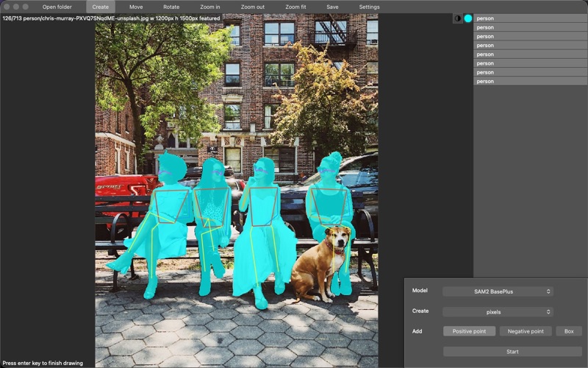This screenshot has height=368, width=588.
Task: Open the Settings menu item
Action: coord(370,7)
